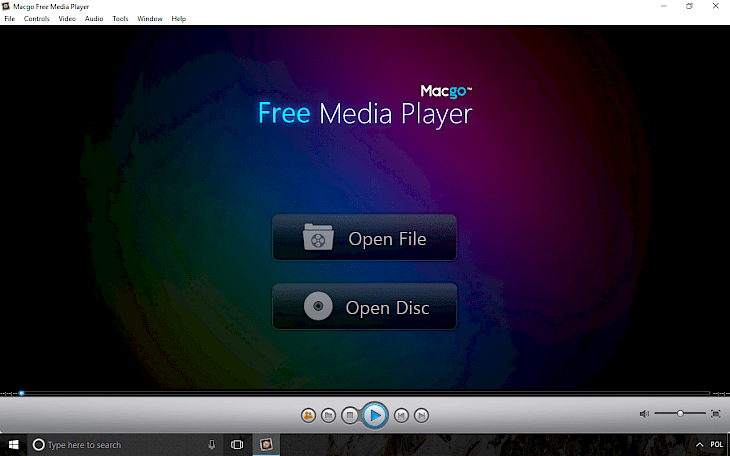Screen dimensions: 730x456
Task: Open the Video menu
Action: tap(67, 19)
